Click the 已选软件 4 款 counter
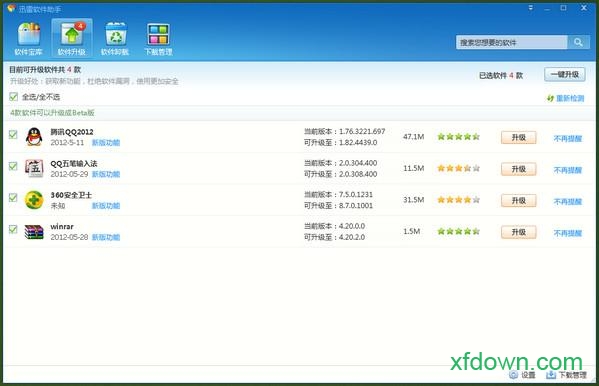 click(501, 75)
